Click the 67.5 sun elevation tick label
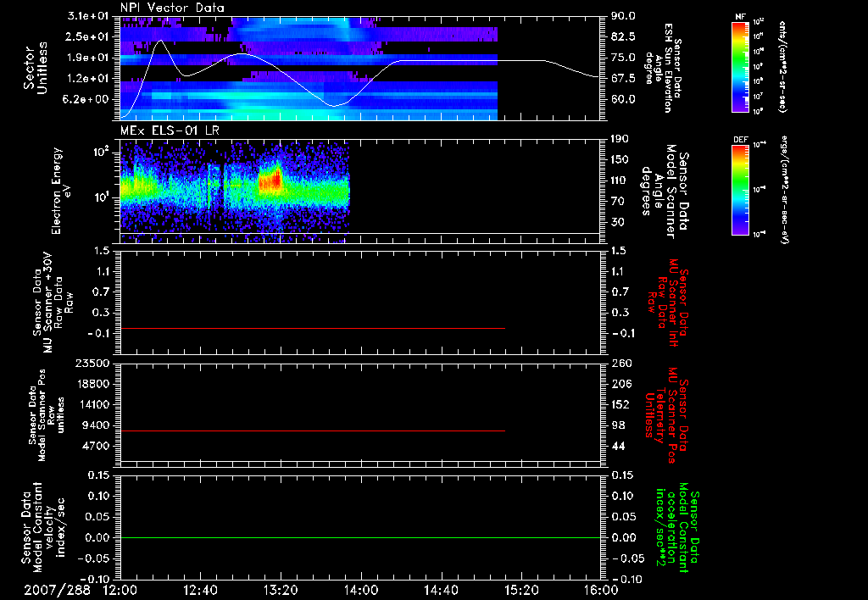Viewport: 868px width, 600px height. click(623, 78)
